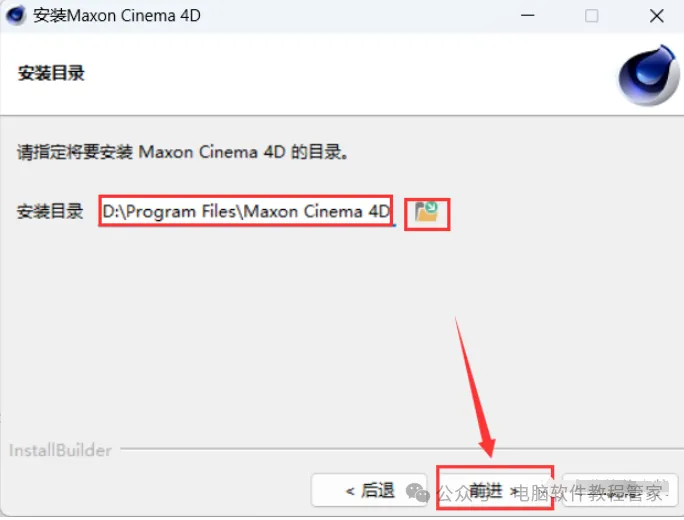The image size is (684, 520).
Task: Click the 安装目录 label beside the field
Action: click(x=50, y=211)
